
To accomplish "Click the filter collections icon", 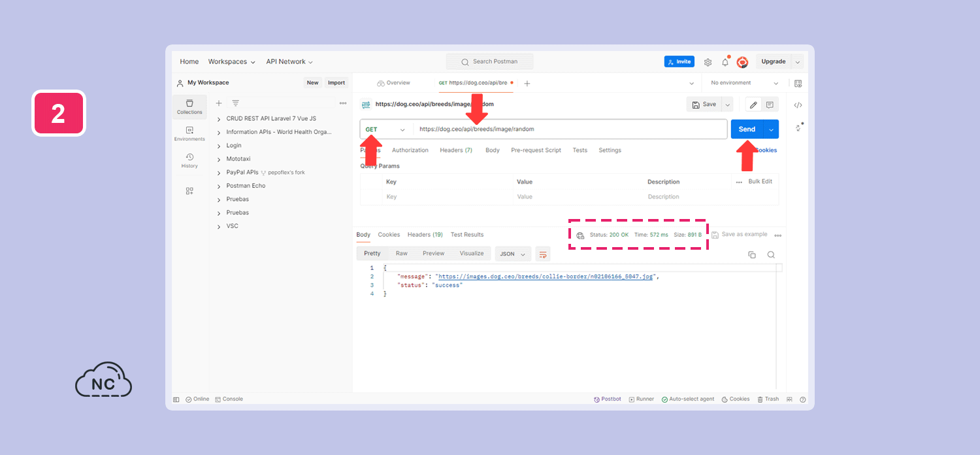I will 235,103.
